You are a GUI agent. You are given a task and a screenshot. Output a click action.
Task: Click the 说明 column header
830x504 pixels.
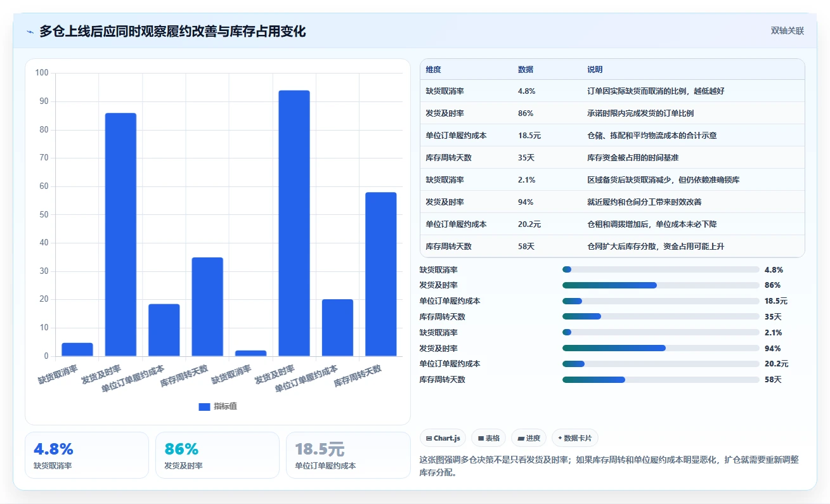(595, 69)
